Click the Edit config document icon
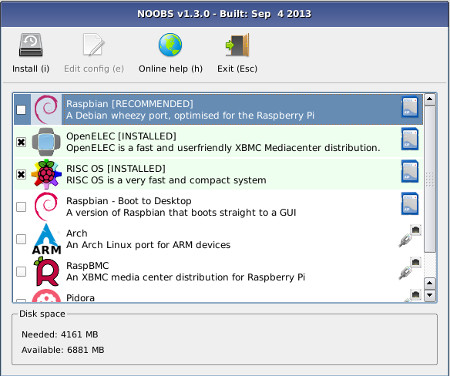The image size is (450, 376). [x=94, y=45]
